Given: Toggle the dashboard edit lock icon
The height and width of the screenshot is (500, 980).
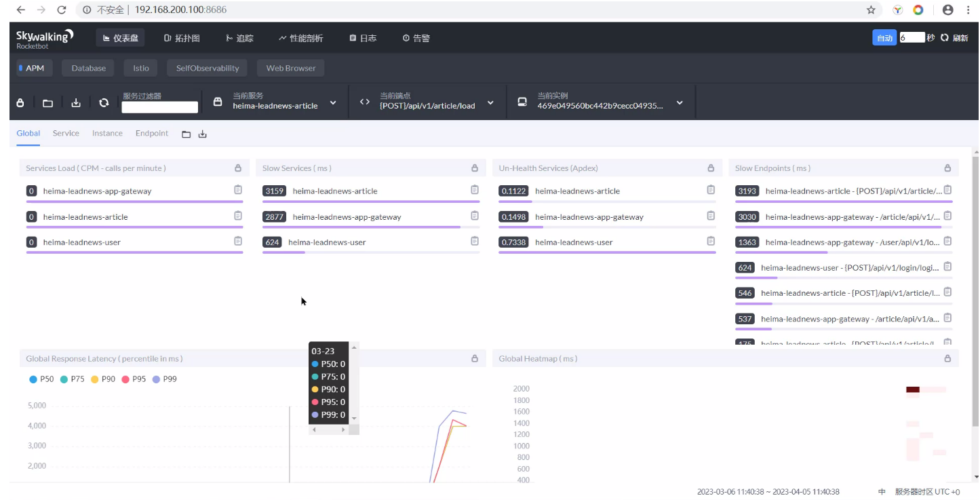Looking at the screenshot, I should [x=20, y=102].
